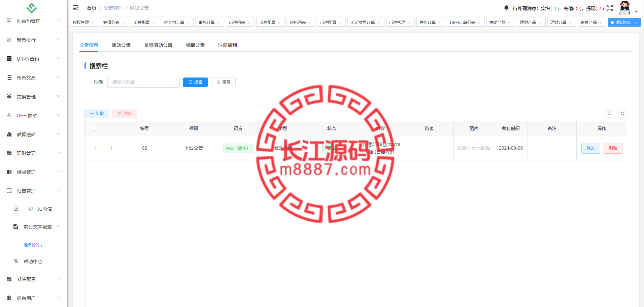
Task: Select the 公告信息 tab
Action: coord(89,45)
